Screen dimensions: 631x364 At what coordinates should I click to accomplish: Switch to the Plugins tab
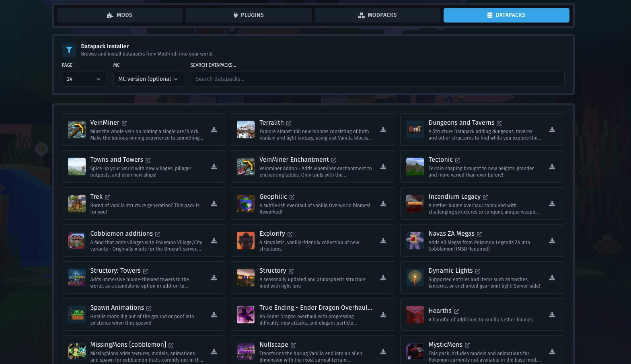[249, 15]
